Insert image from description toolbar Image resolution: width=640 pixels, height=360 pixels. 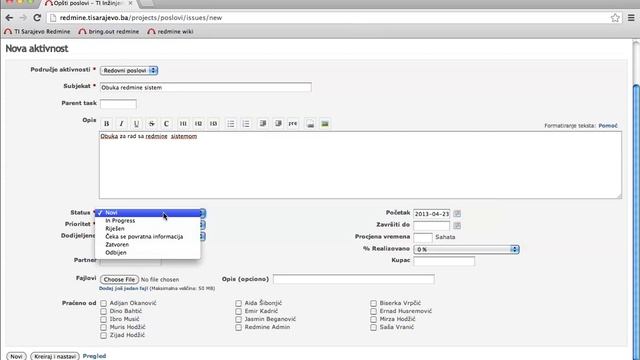click(x=325, y=123)
